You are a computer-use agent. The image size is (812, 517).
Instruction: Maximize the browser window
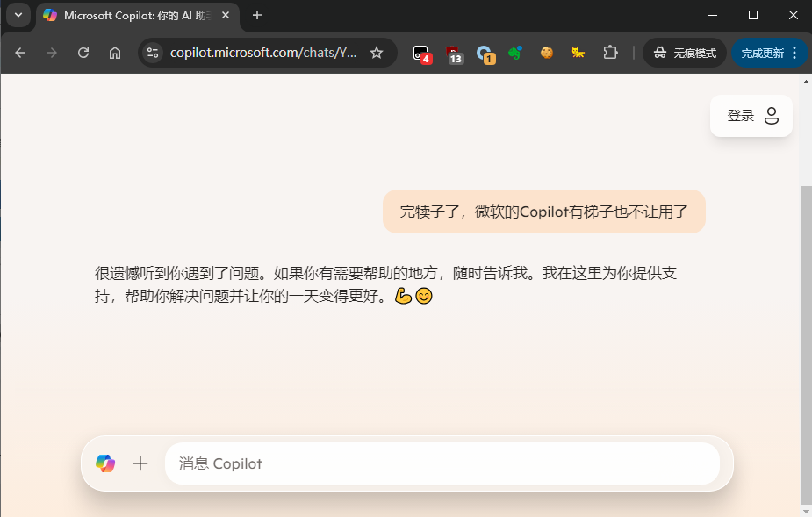[753, 15]
